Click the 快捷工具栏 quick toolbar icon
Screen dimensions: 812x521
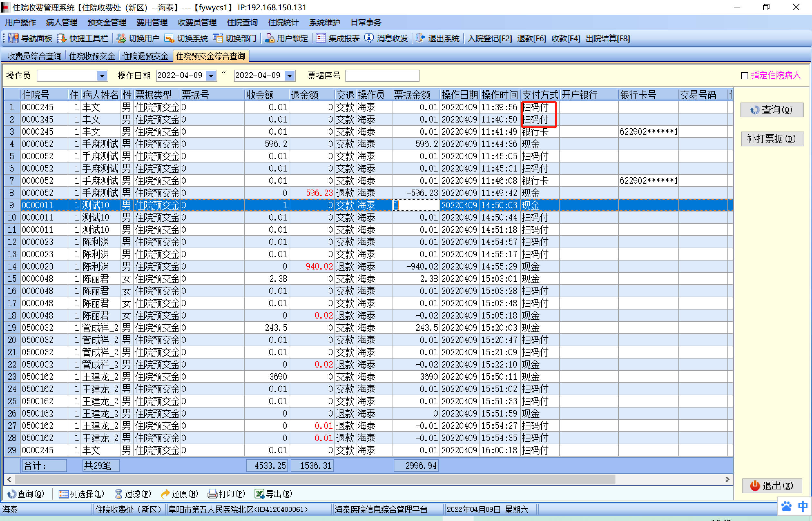coord(62,38)
